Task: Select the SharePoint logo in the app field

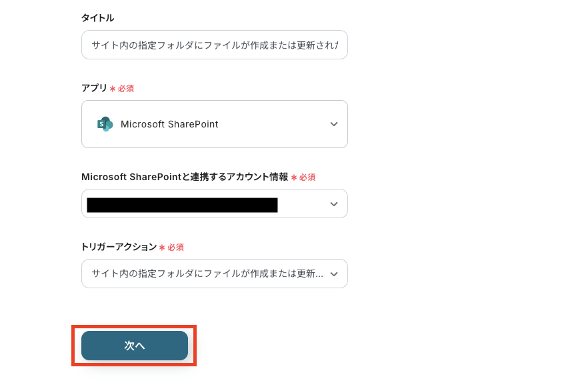Action: click(x=104, y=124)
